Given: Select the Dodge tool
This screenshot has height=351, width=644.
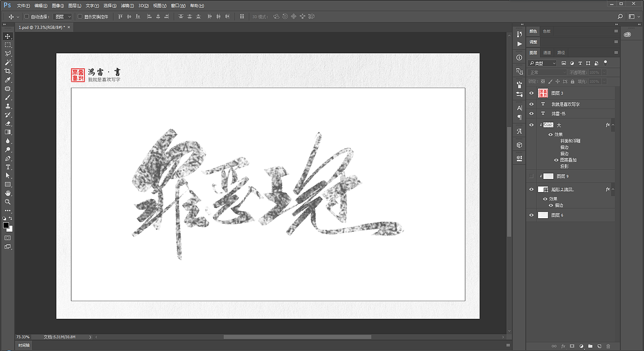Looking at the screenshot, I should click(8, 150).
